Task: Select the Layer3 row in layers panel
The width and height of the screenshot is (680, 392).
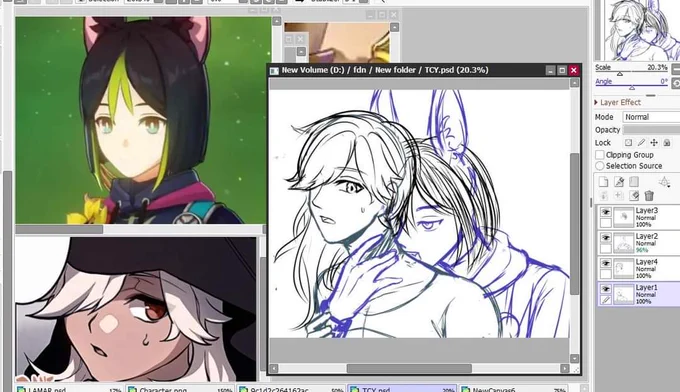Action: coord(638,217)
